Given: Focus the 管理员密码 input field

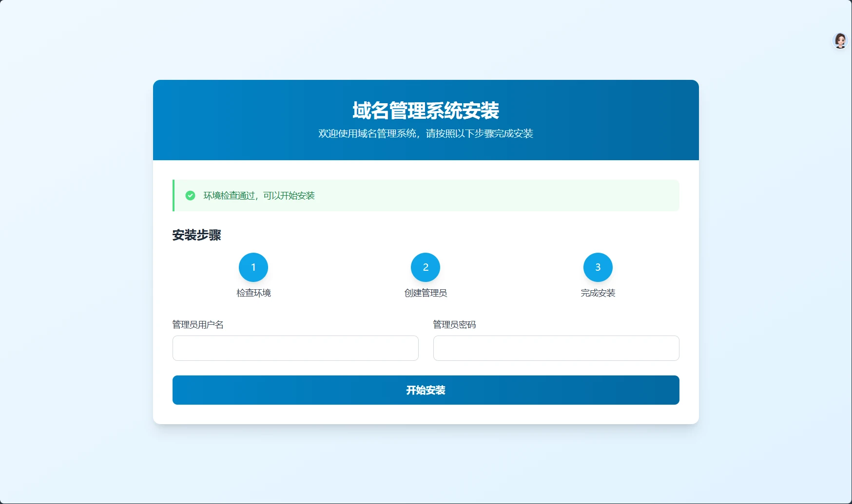Looking at the screenshot, I should click(556, 348).
